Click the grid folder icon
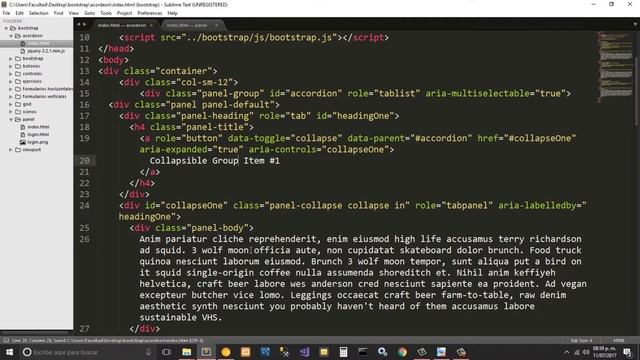 coord(18,104)
